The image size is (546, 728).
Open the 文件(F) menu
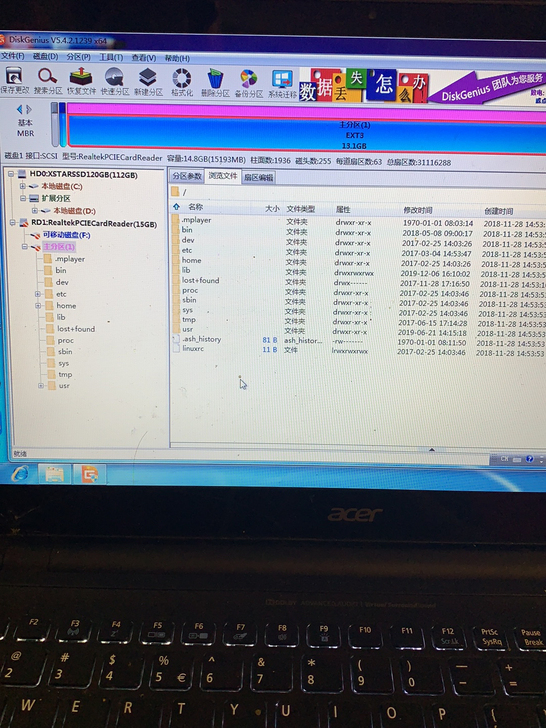click(12, 56)
